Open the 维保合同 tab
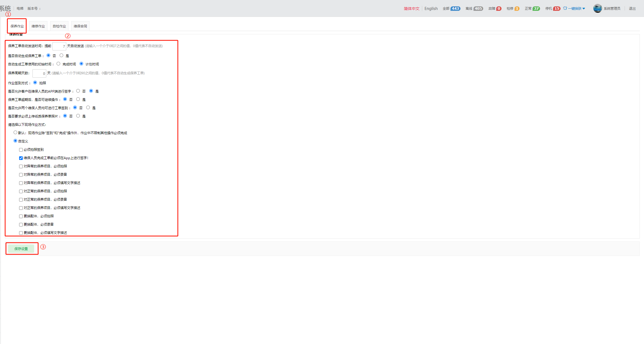Viewport: 644px width, 344px height. coord(80,26)
